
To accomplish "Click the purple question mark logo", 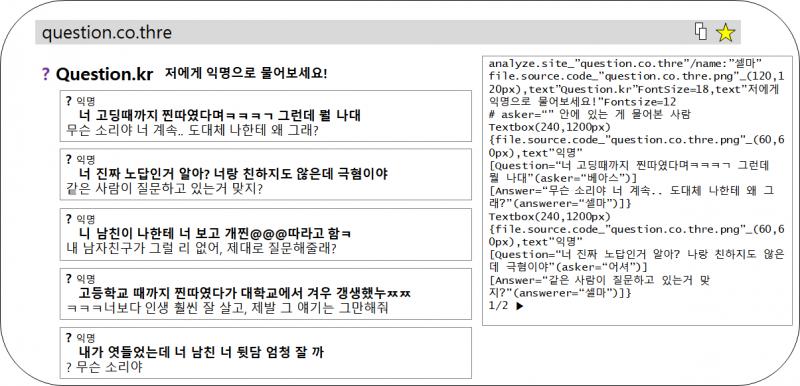I will pos(46,74).
